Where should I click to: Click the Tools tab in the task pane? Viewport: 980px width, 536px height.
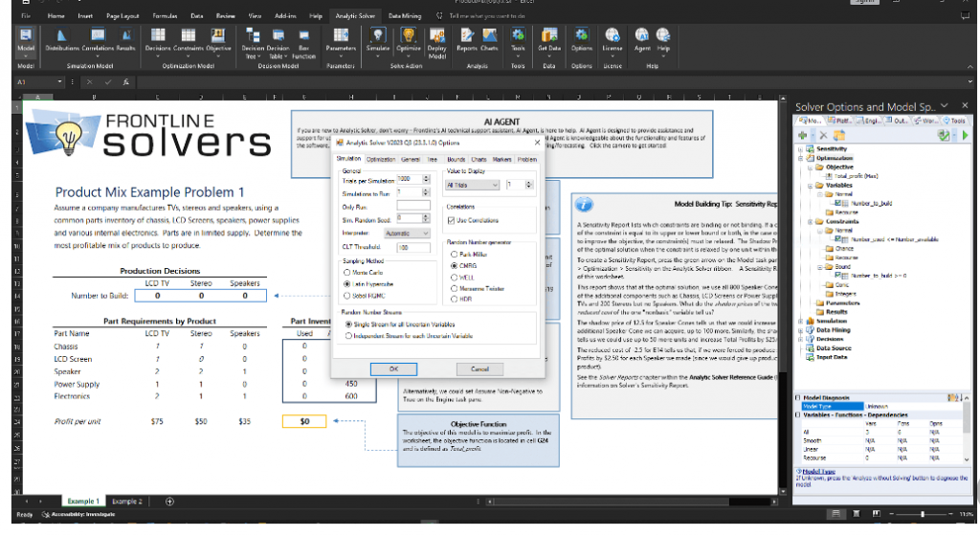pos(955,121)
